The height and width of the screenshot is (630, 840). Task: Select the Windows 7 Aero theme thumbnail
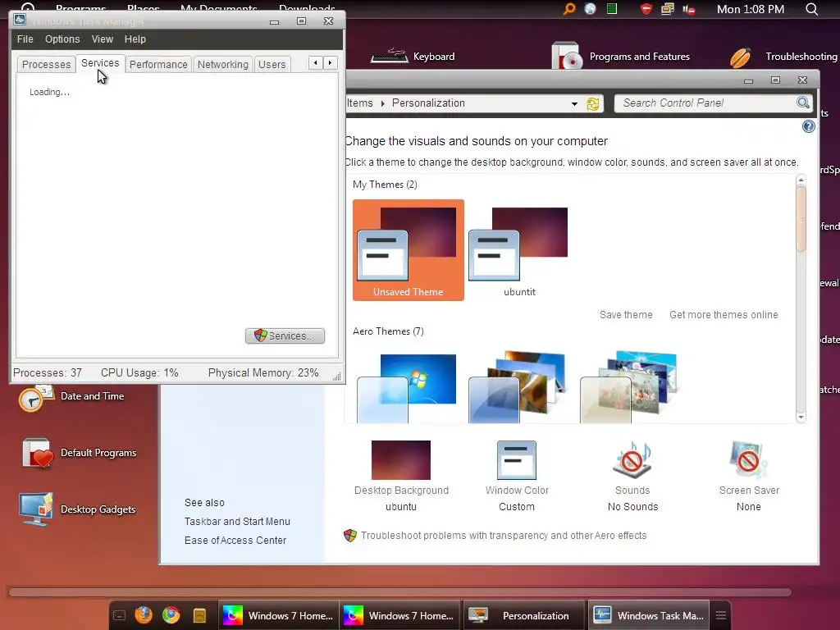click(407, 388)
